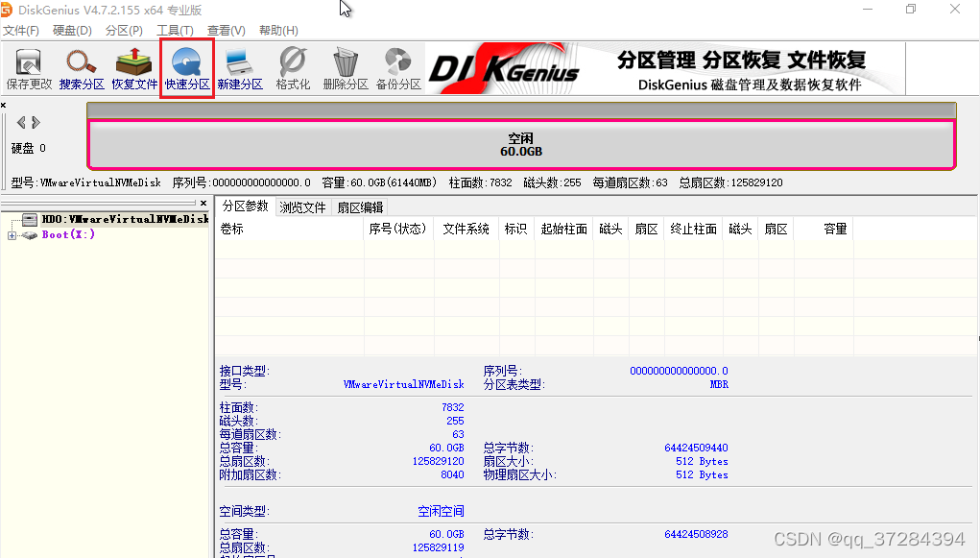Click the 容量 column header

[824, 229]
